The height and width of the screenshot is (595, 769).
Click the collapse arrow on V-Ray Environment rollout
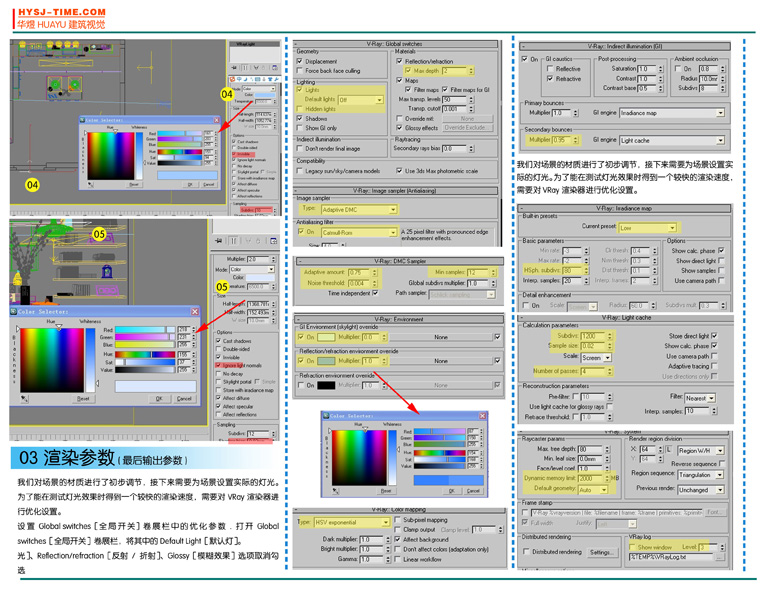tap(298, 319)
